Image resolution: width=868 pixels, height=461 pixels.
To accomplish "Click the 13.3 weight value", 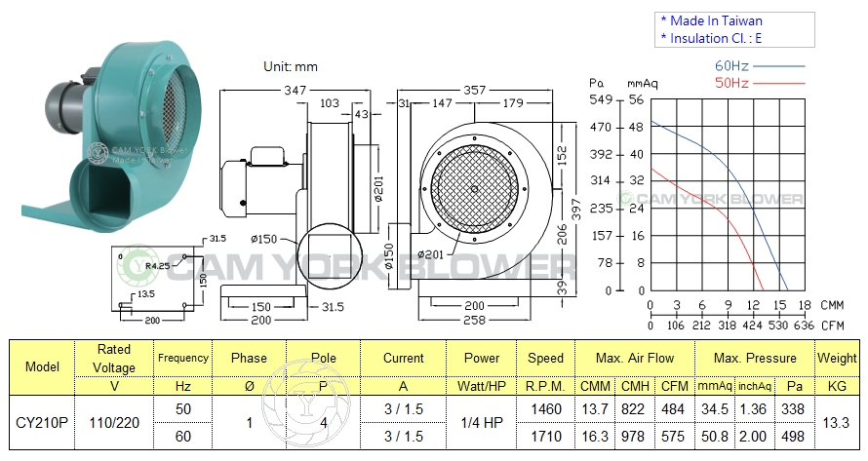I will point(836,423).
